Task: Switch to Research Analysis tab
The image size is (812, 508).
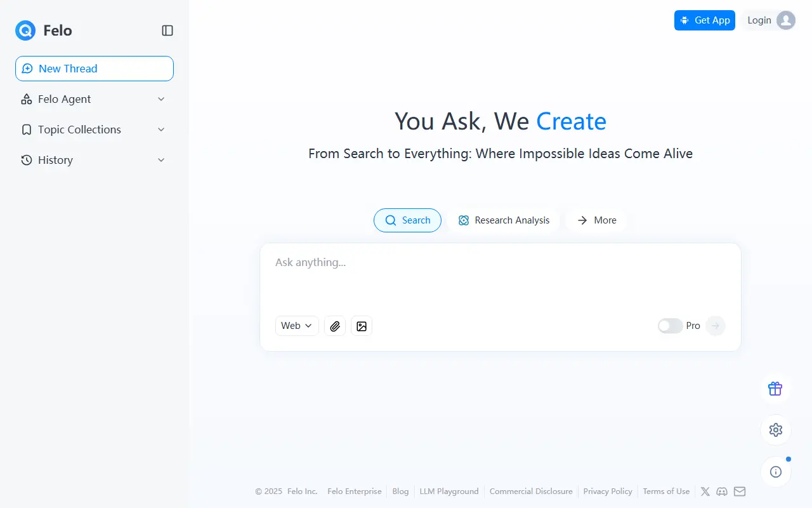Action: point(504,220)
